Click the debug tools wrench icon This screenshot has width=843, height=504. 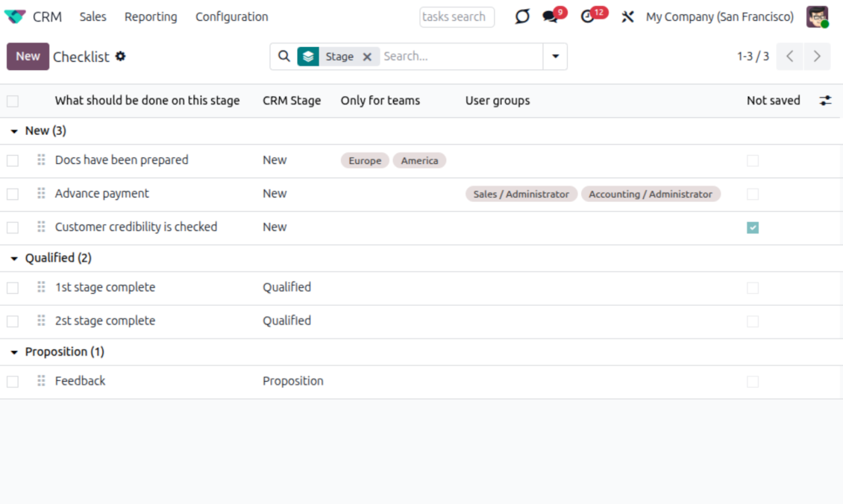(627, 17)
